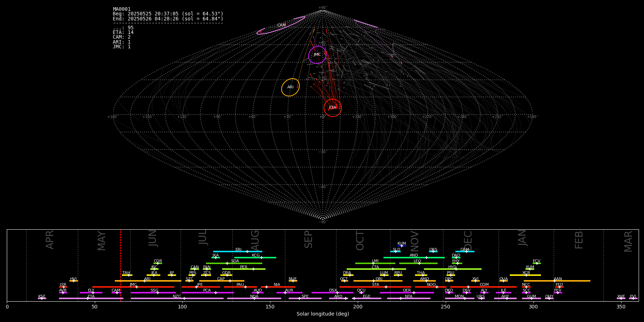
Task: Click the red STA shower bar
Action: click(375, 287)
